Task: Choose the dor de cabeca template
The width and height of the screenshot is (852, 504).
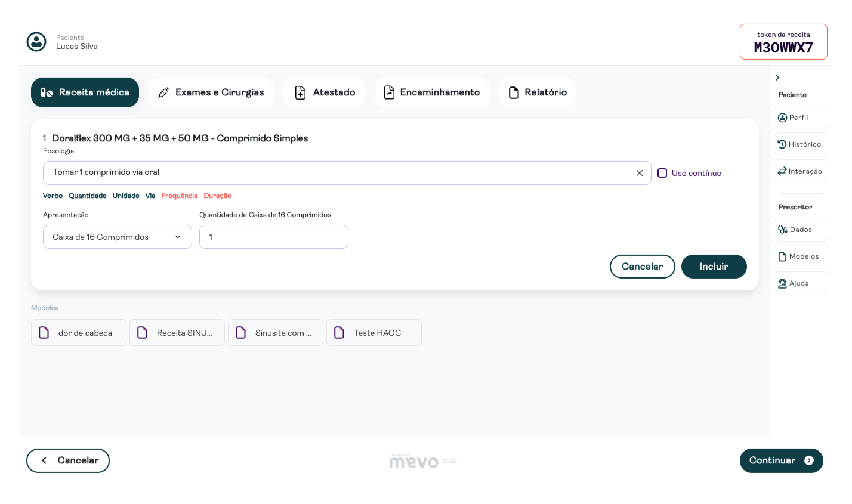Action: 79,333
